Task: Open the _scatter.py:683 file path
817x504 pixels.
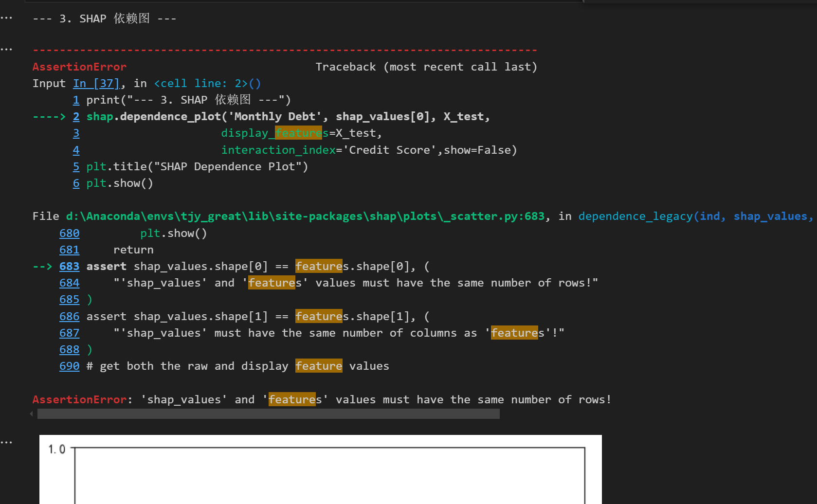Action: (305, 216)
